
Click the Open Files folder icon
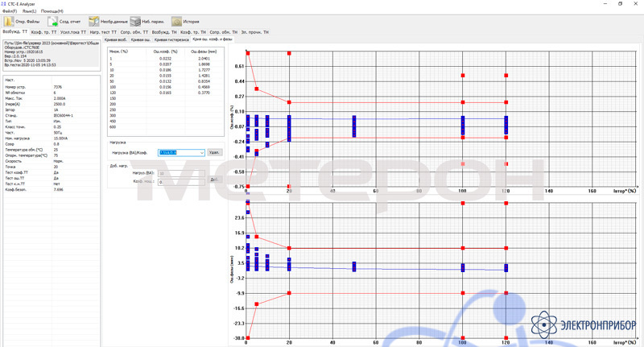click(10, 22)
